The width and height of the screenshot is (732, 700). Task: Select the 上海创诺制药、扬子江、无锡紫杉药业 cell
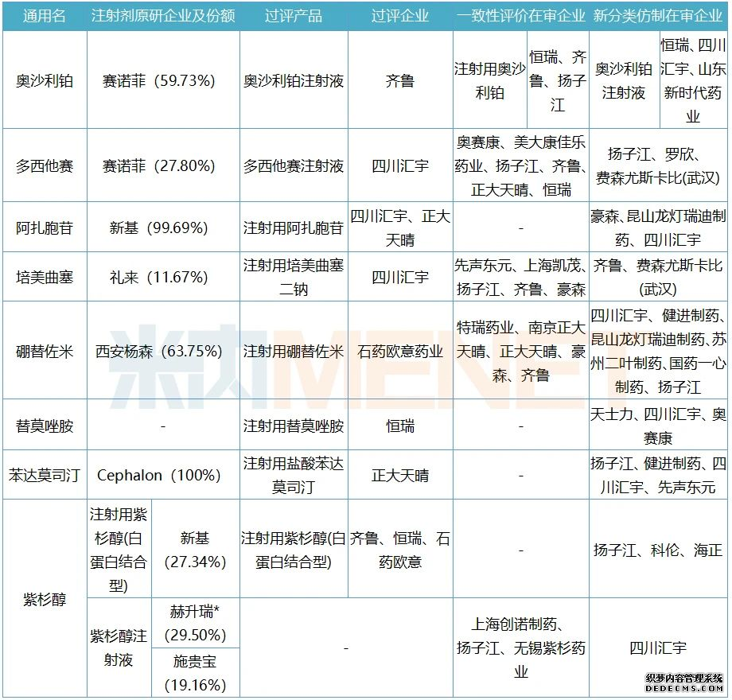click(521, 647)
